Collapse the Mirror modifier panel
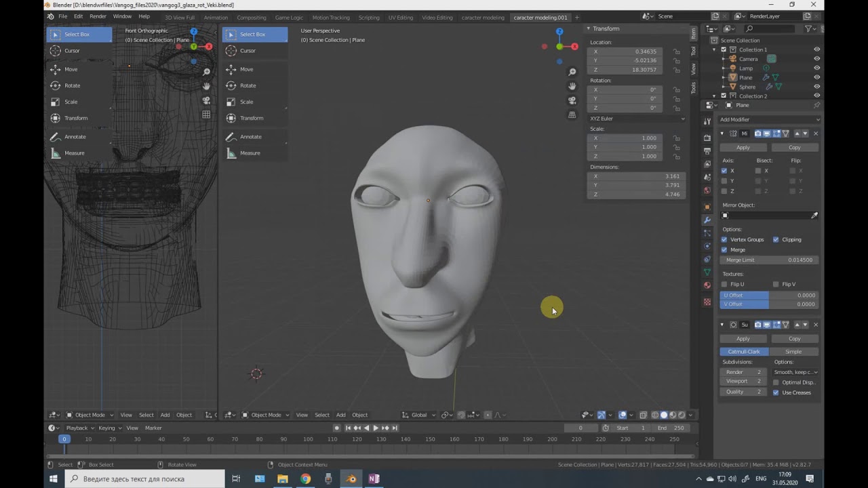Image resolution: width=868 pixels, height=488 pixels. [x=722, y=134]
